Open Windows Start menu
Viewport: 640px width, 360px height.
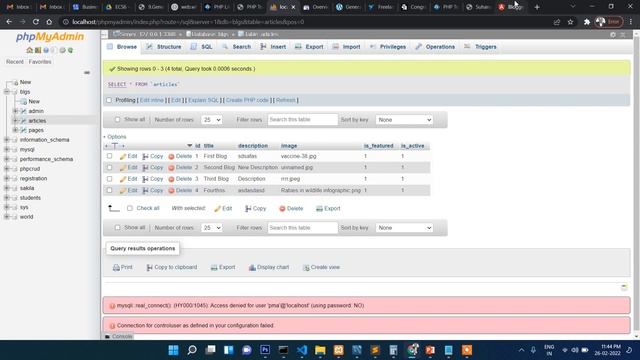pos(173,350)
